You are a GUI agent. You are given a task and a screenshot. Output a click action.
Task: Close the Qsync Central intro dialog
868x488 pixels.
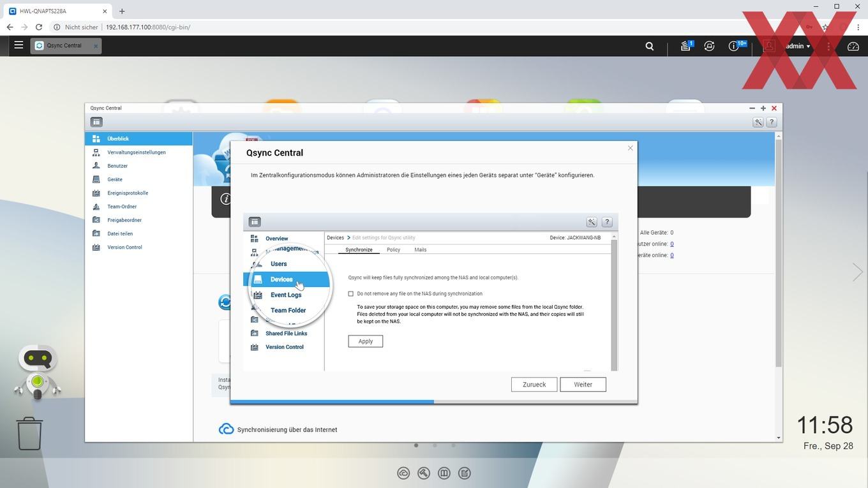tap(631, 148)
